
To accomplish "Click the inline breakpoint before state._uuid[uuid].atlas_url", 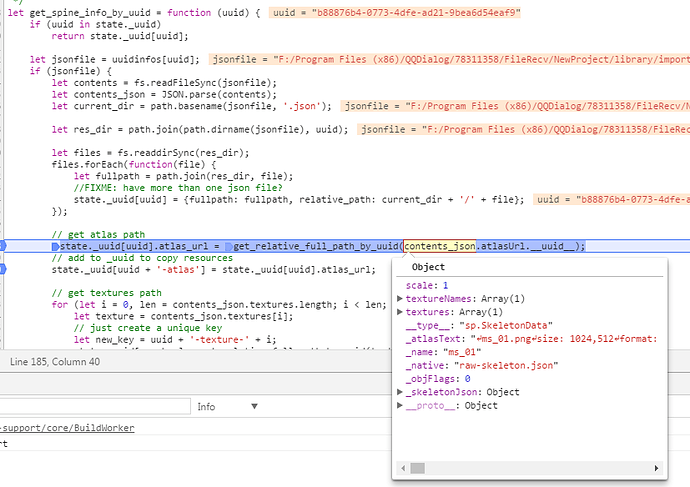I will tap(55, 246).
